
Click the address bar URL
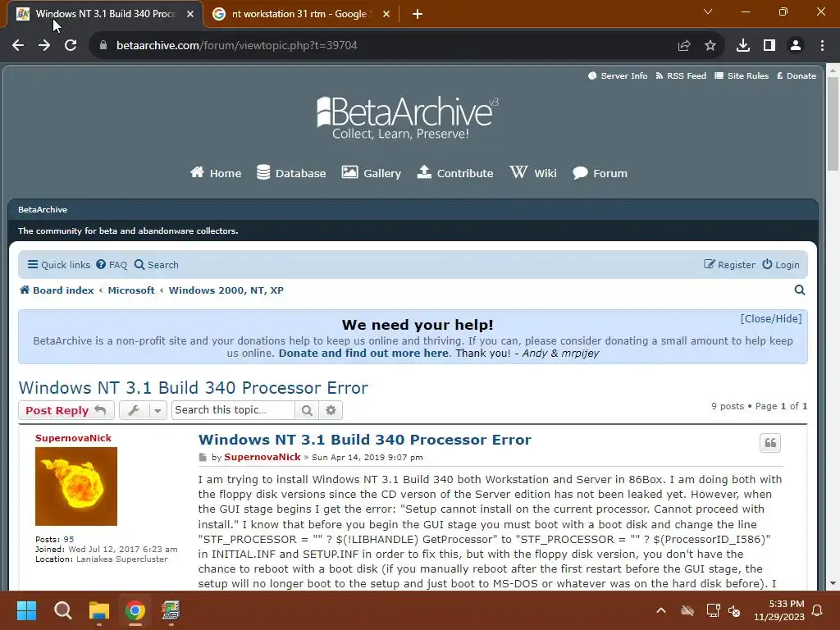237,46
